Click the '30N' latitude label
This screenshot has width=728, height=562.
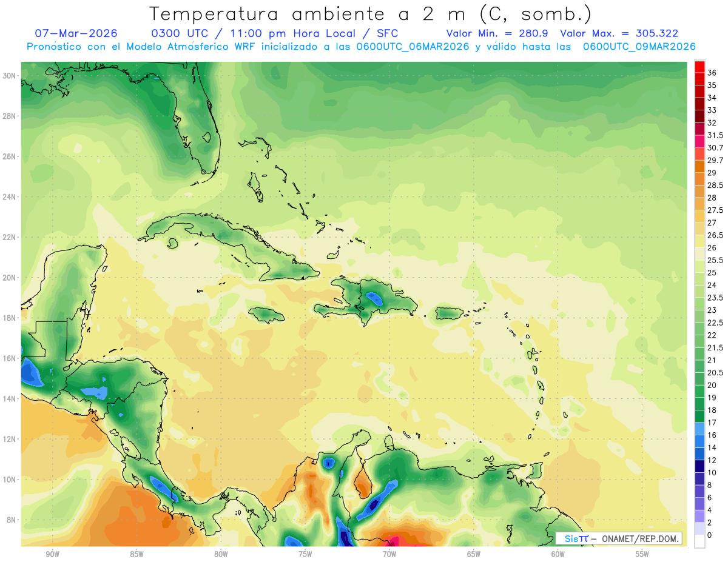click(9, 76)
